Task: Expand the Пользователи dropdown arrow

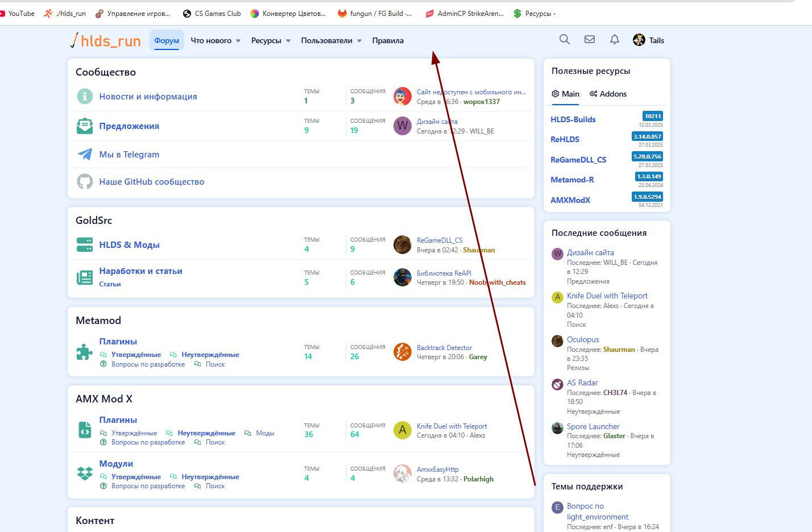Action: click(x=359, y=41)
